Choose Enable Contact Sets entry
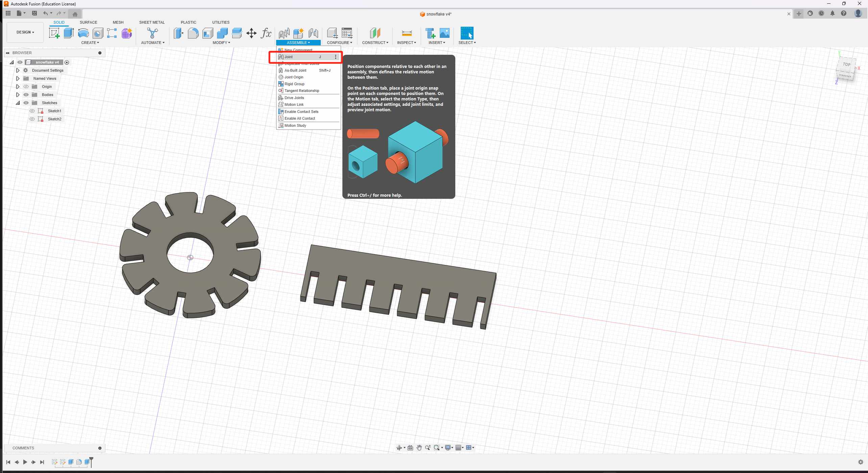868x473 pixels. tap(308, 112)
